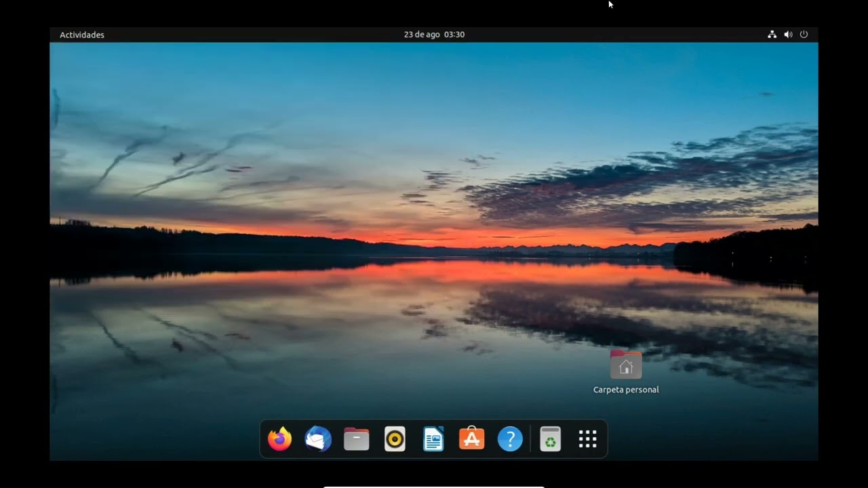868x488 pixels.
Task: Open the Help question mark icon
Action: (x=510, y=439)
